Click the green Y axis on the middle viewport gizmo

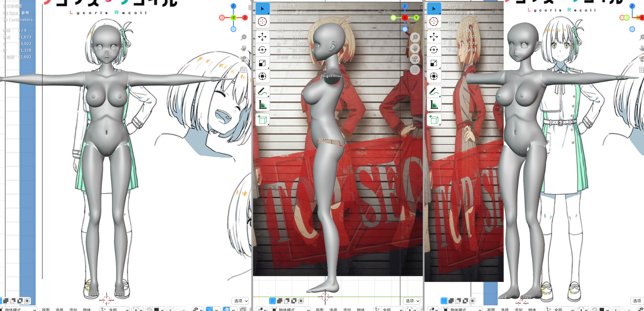(x=416, y=18)
